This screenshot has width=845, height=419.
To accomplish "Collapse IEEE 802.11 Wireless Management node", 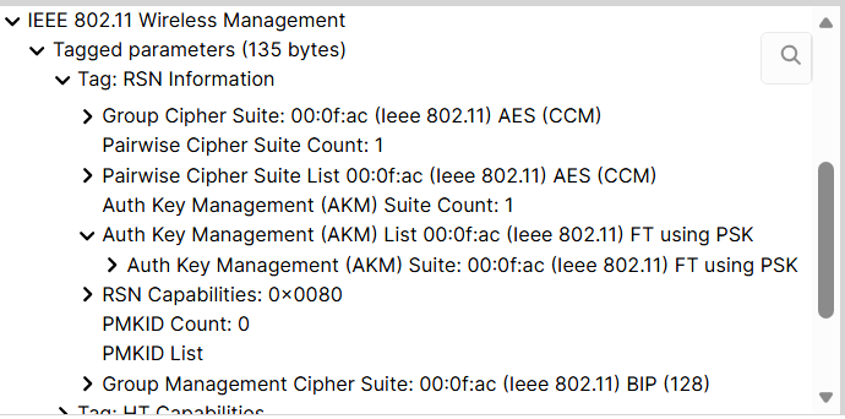I will [12, 22].
